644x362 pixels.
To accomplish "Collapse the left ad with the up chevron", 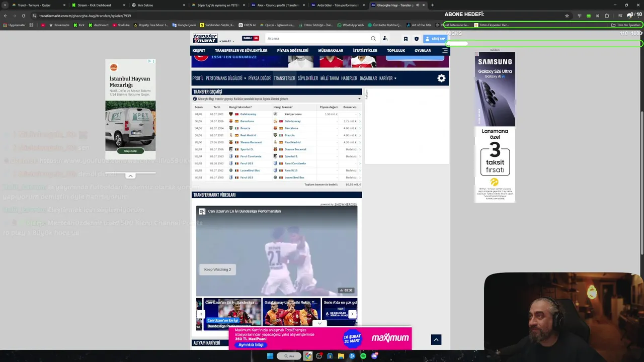I will pos(130,176).
